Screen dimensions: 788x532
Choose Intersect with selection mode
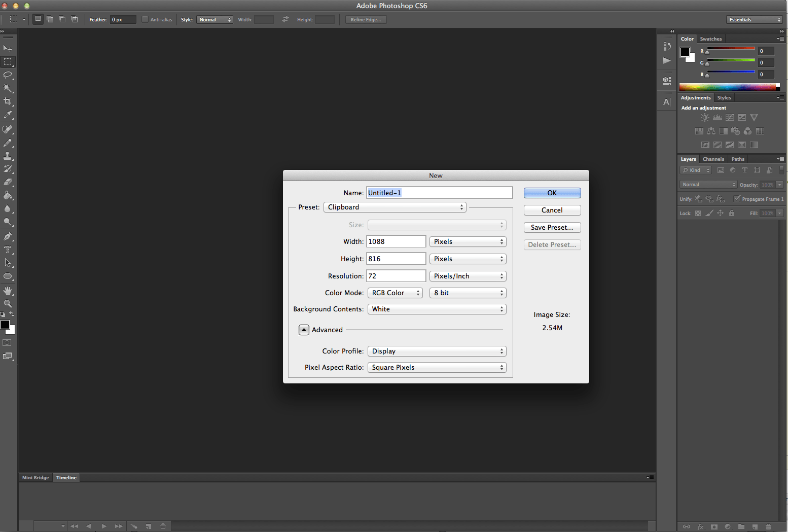click(74, 19)
